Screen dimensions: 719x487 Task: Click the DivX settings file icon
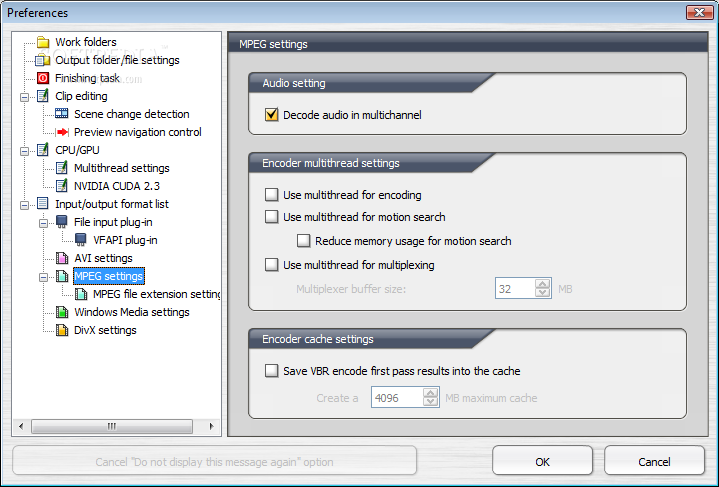[x=61, y=330]
